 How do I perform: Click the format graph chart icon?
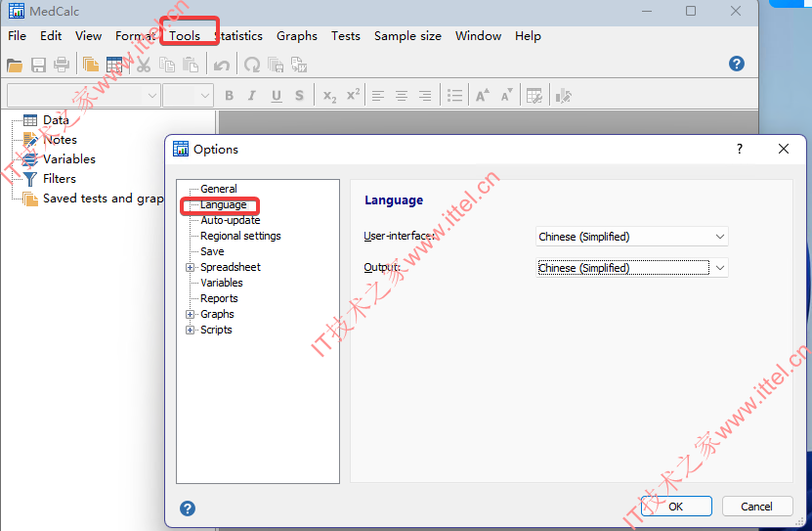(563, 96)
